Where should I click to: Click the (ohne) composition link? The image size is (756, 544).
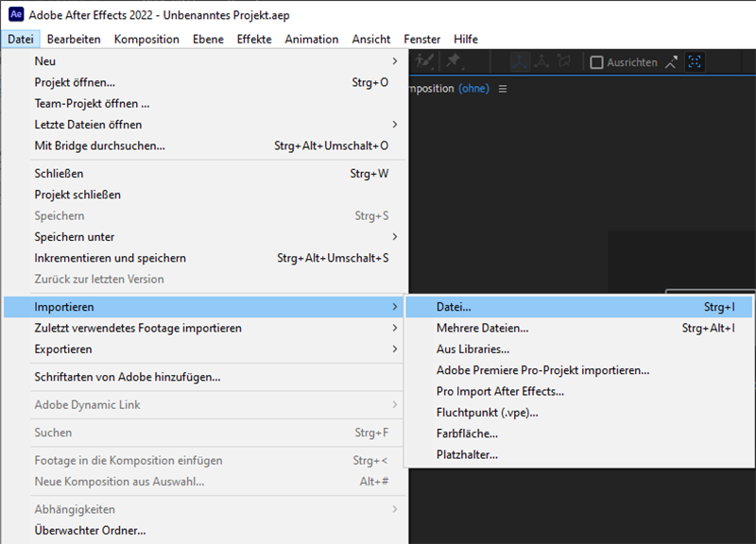[x=473, y=89]
